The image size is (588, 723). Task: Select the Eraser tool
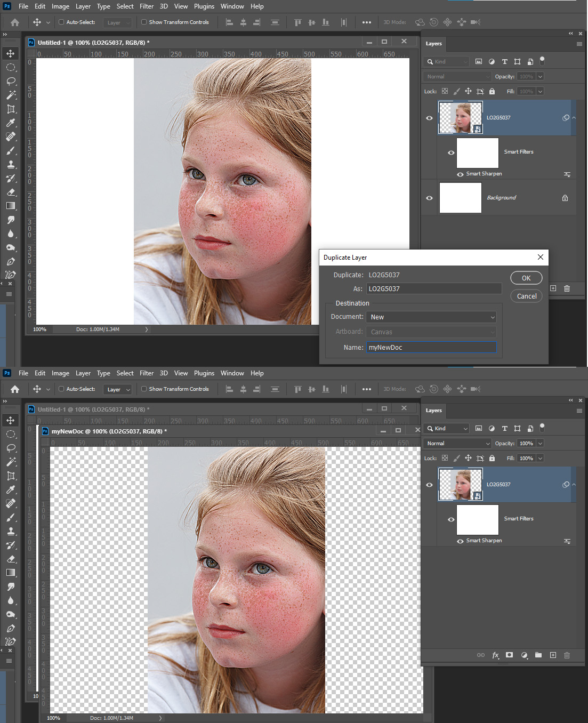coord(11,192)
